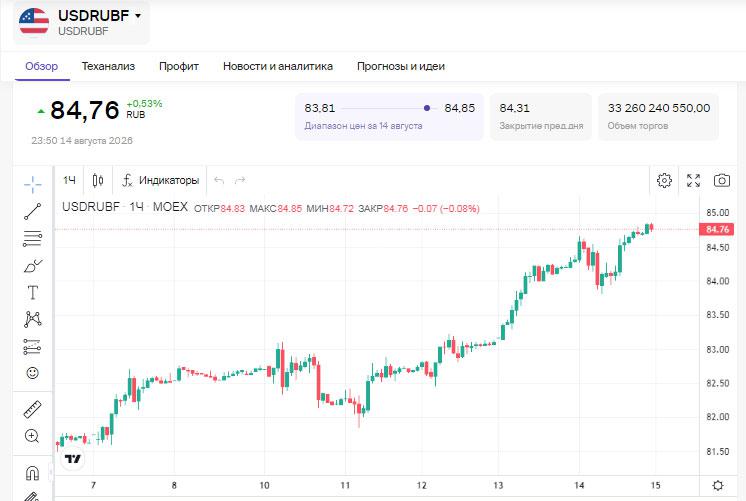Screen dimensions: 746x501
Task: Open the Индикаторы menu
Action: (160, 180)
